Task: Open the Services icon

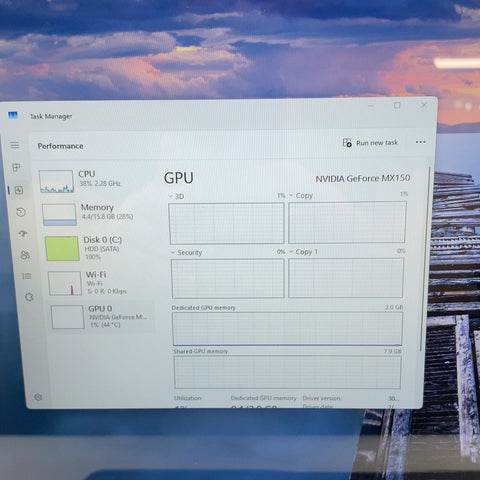Action: click(x=29, y=297)
